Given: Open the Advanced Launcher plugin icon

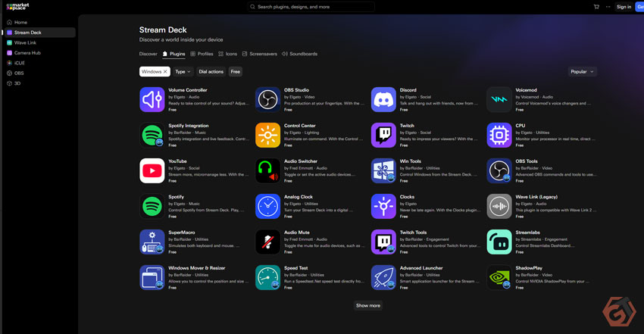Looking at the screenshot, I should point(383,278).
